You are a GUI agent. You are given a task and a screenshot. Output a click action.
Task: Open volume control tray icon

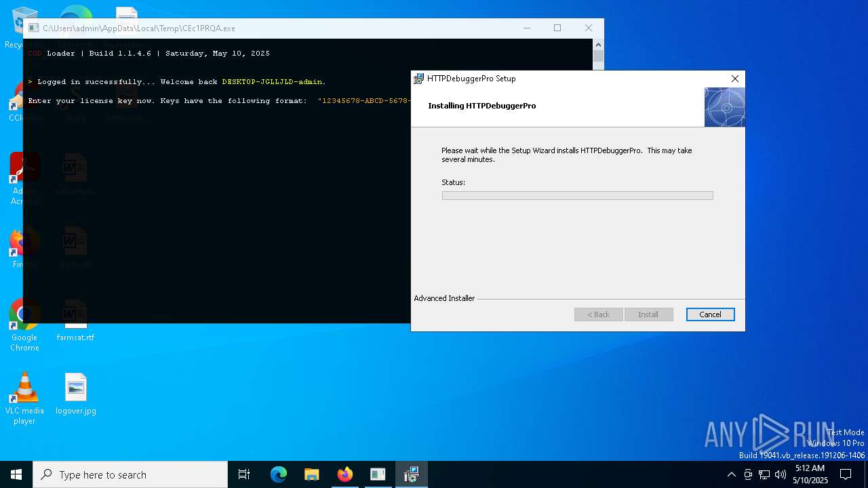781,474
